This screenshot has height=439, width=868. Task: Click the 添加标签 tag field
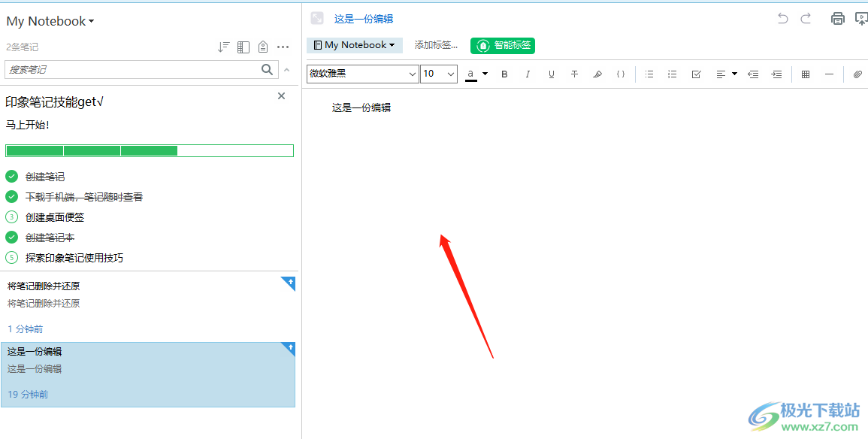click(436, 45)
